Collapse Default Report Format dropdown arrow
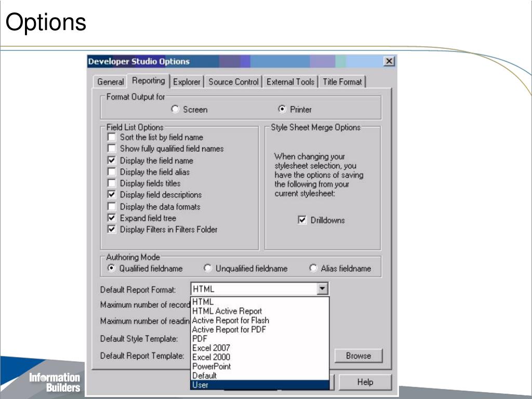Screen dimensions: 532x399 pos(322,289)
